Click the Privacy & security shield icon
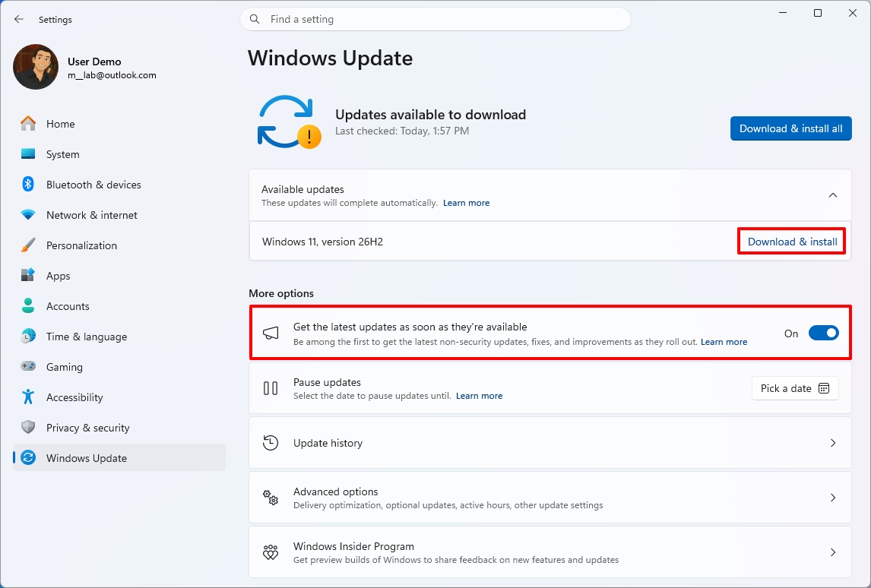871x588 pixels. (x=28, y=428)
